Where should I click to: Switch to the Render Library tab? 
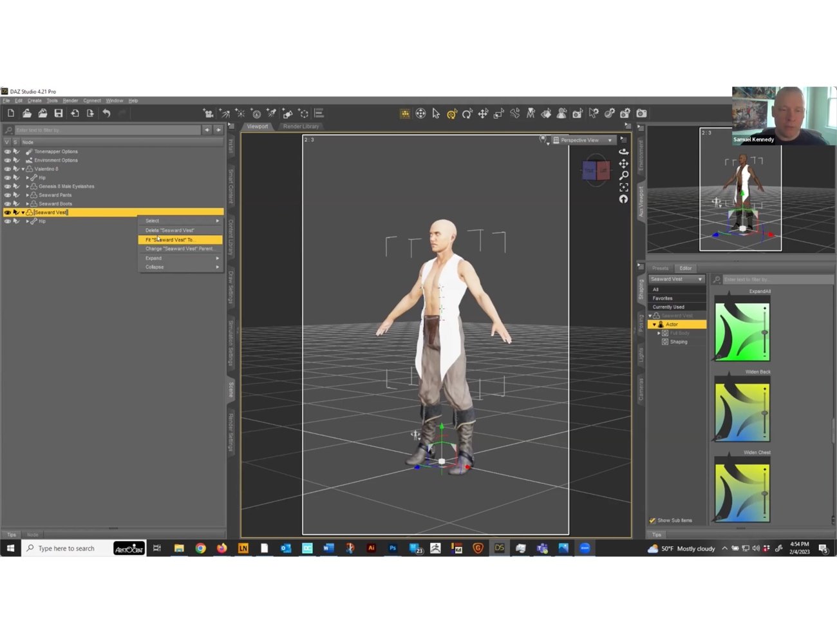click(301, 126)
